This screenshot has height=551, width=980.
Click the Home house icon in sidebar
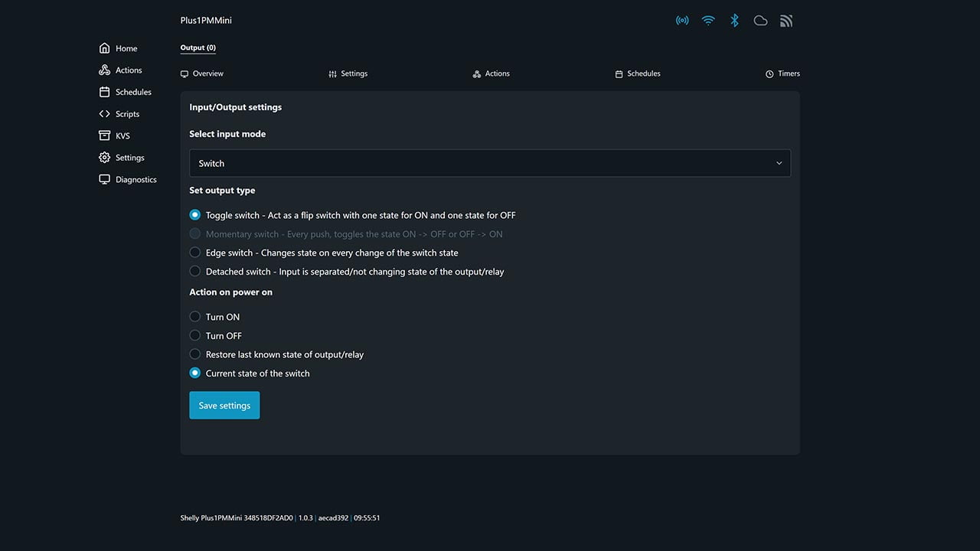105,48
